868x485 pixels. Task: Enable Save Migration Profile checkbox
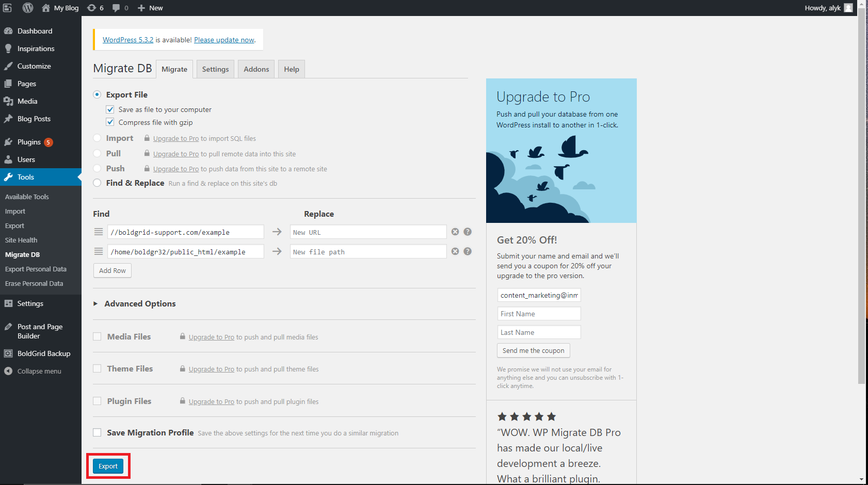[97, 432]
